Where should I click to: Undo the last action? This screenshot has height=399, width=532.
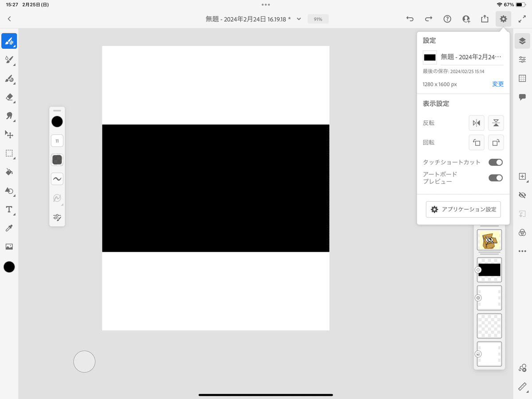pos(410,19)
